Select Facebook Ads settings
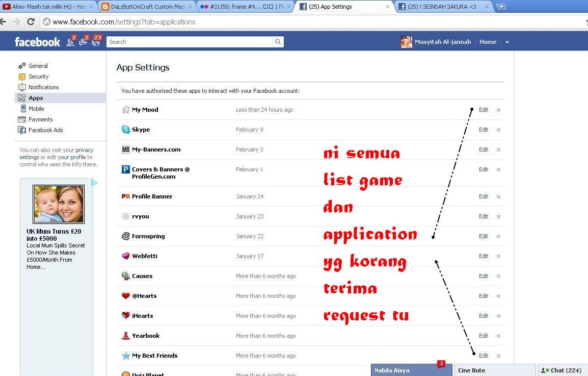Viewport: 588px width, 376px height. pos(45,130)
